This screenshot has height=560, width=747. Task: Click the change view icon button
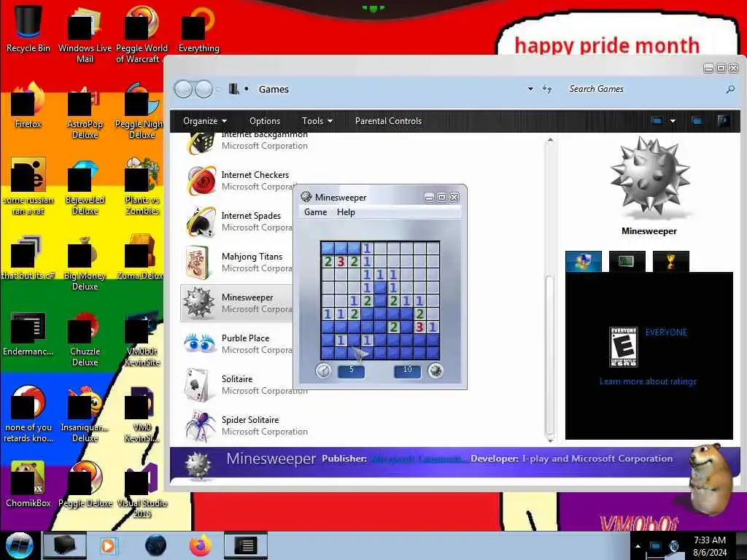click(x=657, y=121)
